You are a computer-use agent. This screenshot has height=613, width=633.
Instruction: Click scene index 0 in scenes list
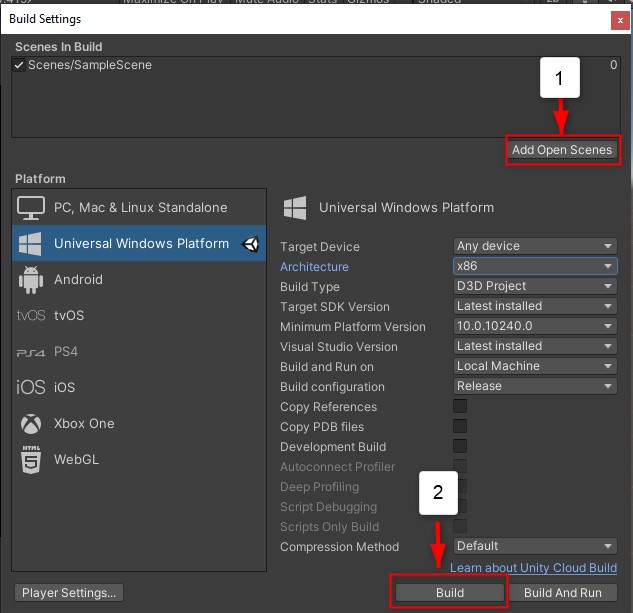pyautogui.click(x=613, y=65)
